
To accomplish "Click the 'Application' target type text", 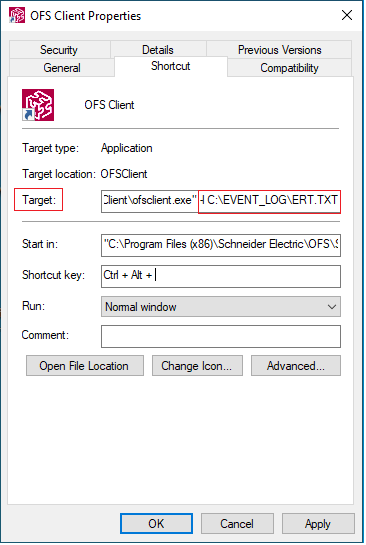I will click(127, 148).
